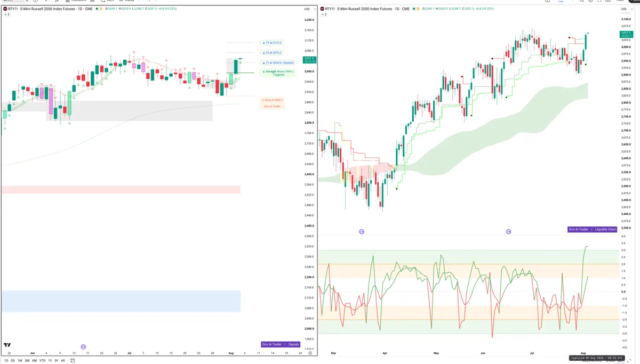
Task: Click 'Apr' on Liquidity time axis
Action: click(385, 353)
